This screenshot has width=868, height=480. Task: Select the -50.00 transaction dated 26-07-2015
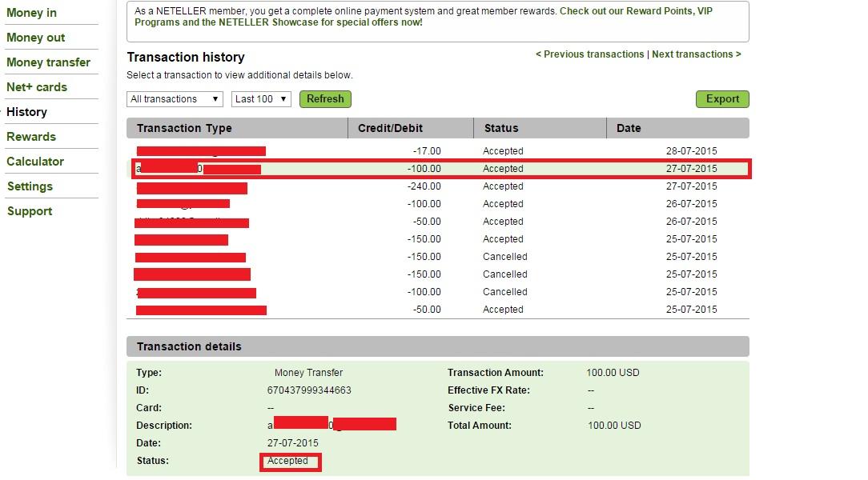(x=438, y=222)
